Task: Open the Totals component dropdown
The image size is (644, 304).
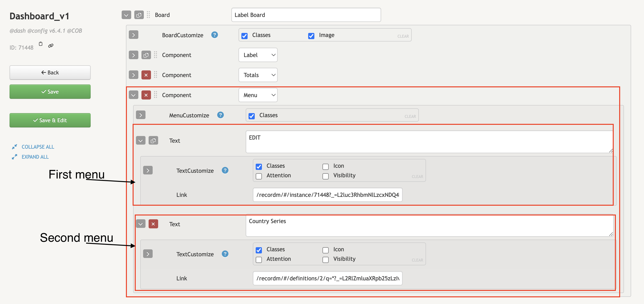Action: [x=258, y=75]
